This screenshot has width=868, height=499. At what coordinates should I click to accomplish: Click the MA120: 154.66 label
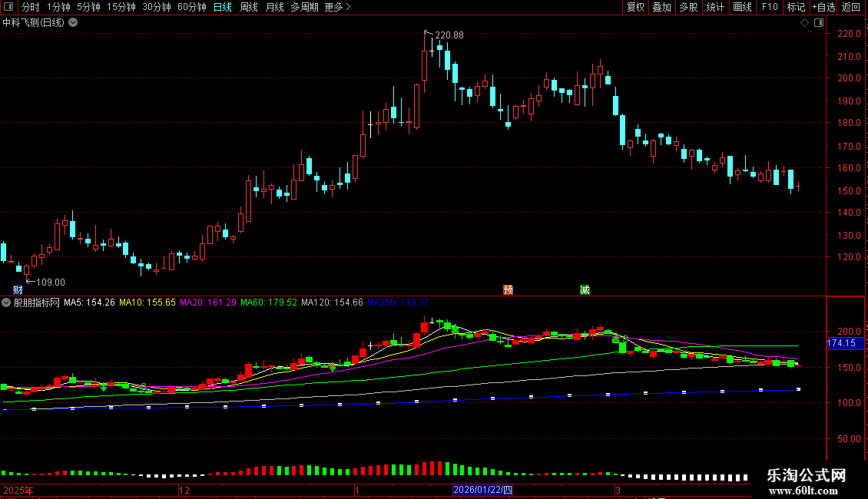(x=332, y=302)
